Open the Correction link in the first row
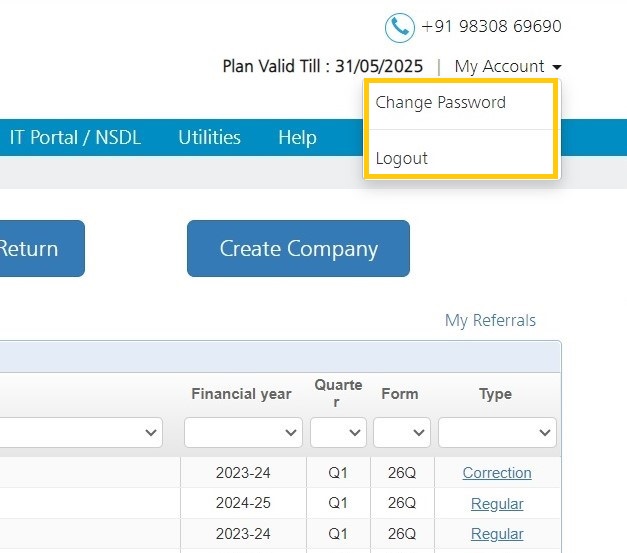Viewport: 627px width, 553px height. tap(497, 473)
